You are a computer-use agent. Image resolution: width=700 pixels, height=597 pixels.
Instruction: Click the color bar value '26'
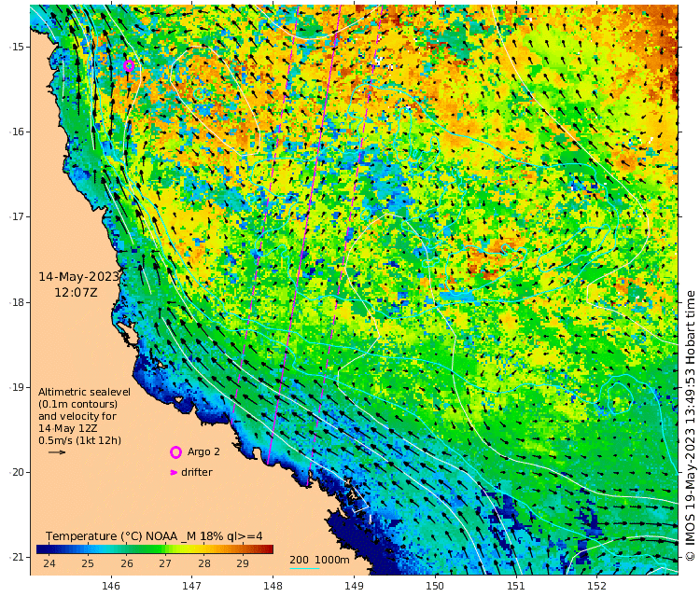[x=127, y=563]
